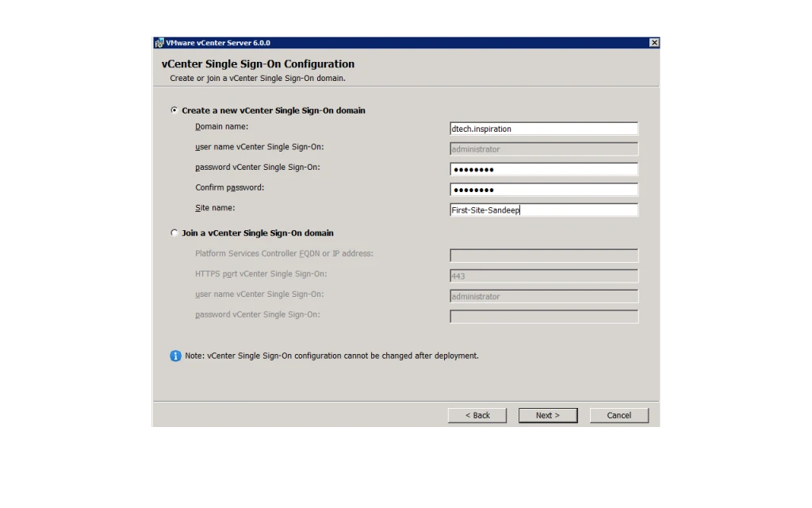The height and width of the screenshot is (508, 812).
Task: Click the password field under Join domain
Action: click(544, 316)
